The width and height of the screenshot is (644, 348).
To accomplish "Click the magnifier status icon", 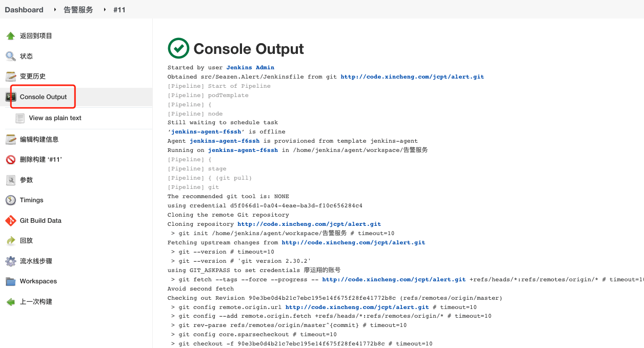I will click(10, 56).
